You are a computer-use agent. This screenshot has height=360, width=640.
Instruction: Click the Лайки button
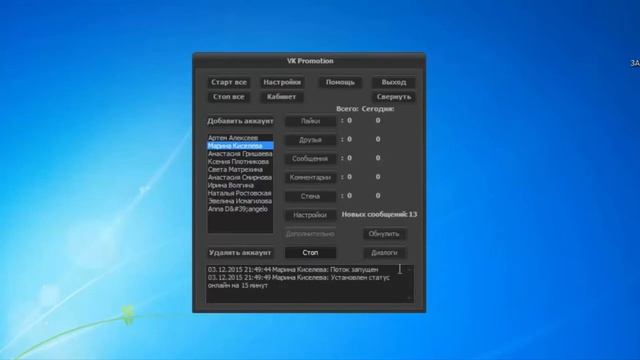[x=310, y=121]
